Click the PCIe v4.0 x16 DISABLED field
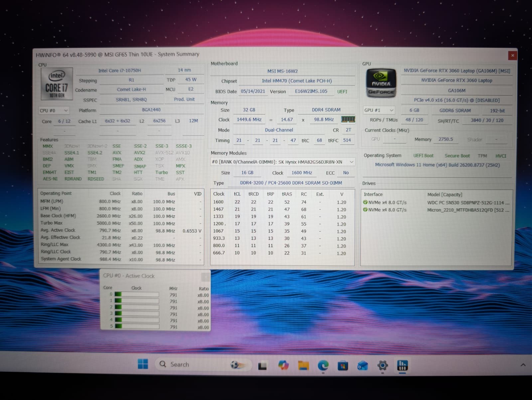Image resolution: width=532 pixels, height=400 pixels. 457,100
